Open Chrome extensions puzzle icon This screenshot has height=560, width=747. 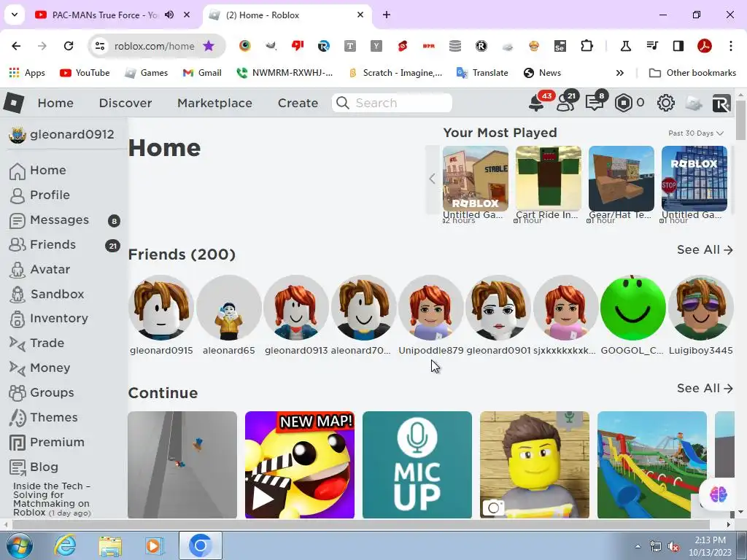pos(587,46)
